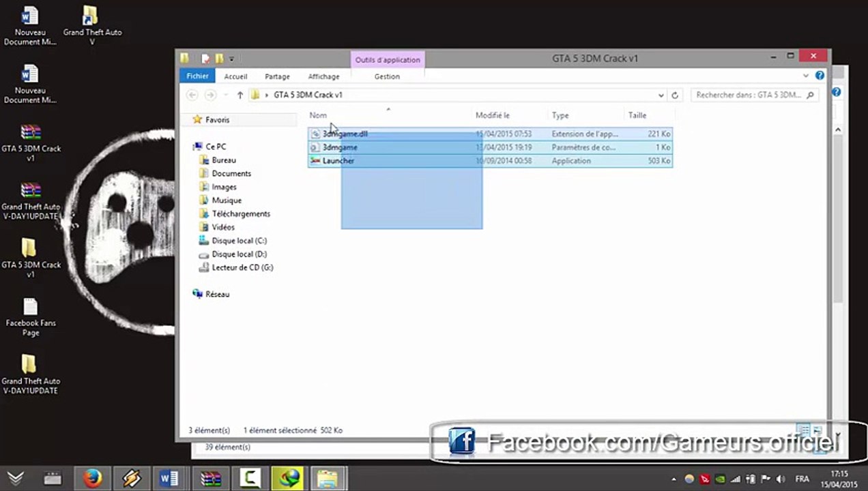
Task: Open WinRAR from the taskbar
Action: pos(209,479)
